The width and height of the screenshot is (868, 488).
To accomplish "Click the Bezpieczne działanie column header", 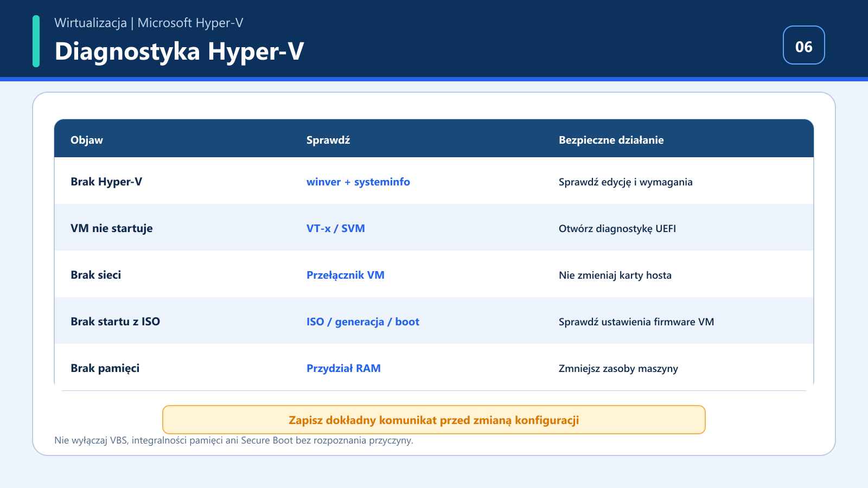I will pos(611,140).
